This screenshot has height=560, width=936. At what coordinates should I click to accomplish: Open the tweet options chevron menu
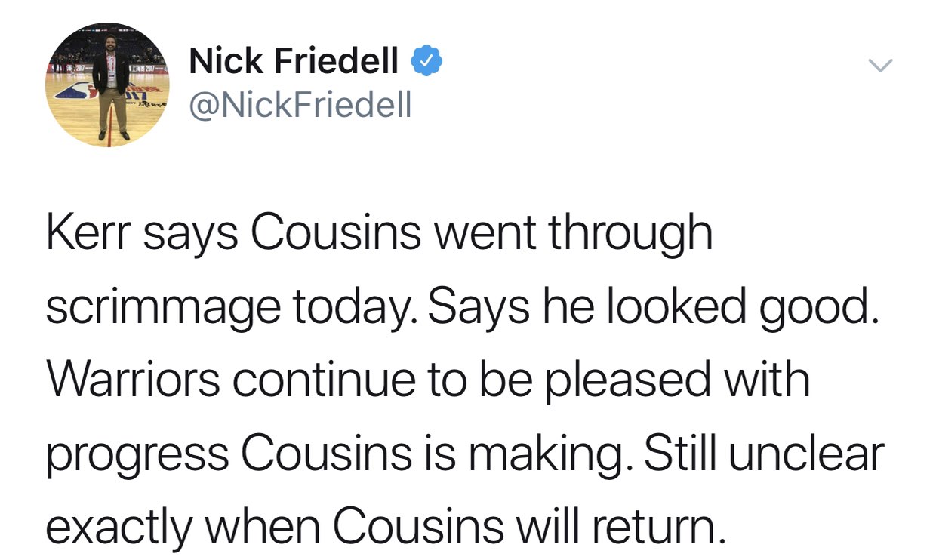(880, 66)
